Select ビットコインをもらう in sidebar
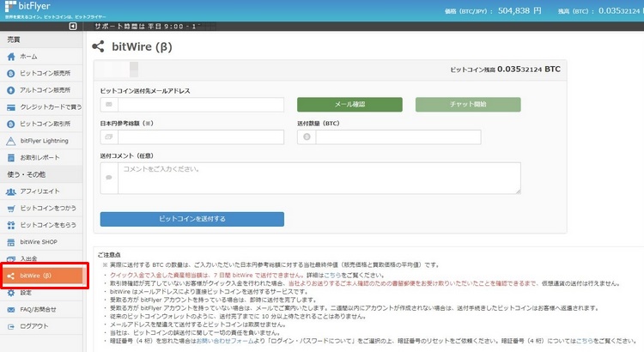The image size is (644, 352). (x=41, y=225)
